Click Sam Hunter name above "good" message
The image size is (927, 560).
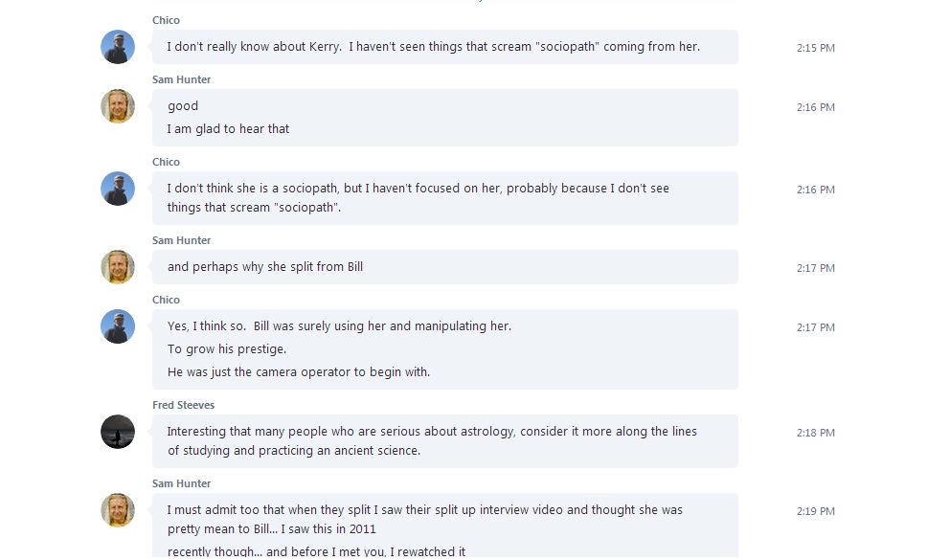coord(182,79)
